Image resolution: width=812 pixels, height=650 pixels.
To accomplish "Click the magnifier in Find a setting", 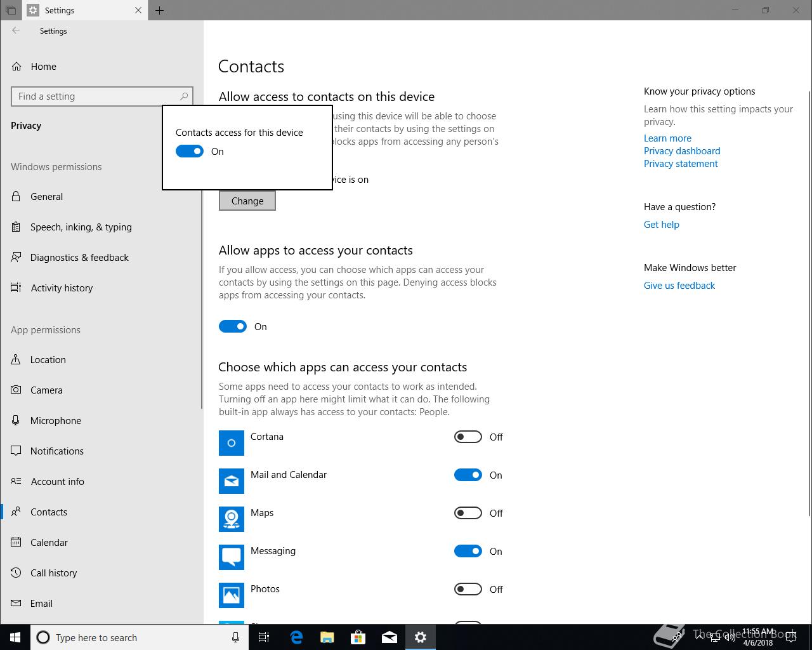I will (184, 96).
